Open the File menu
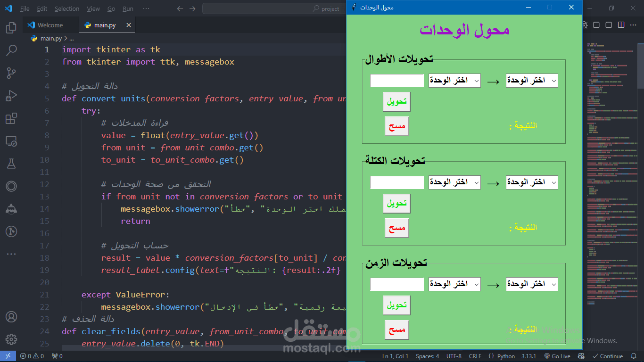Image resolution: width=644 pixels, height=362 pixels. 25,8
